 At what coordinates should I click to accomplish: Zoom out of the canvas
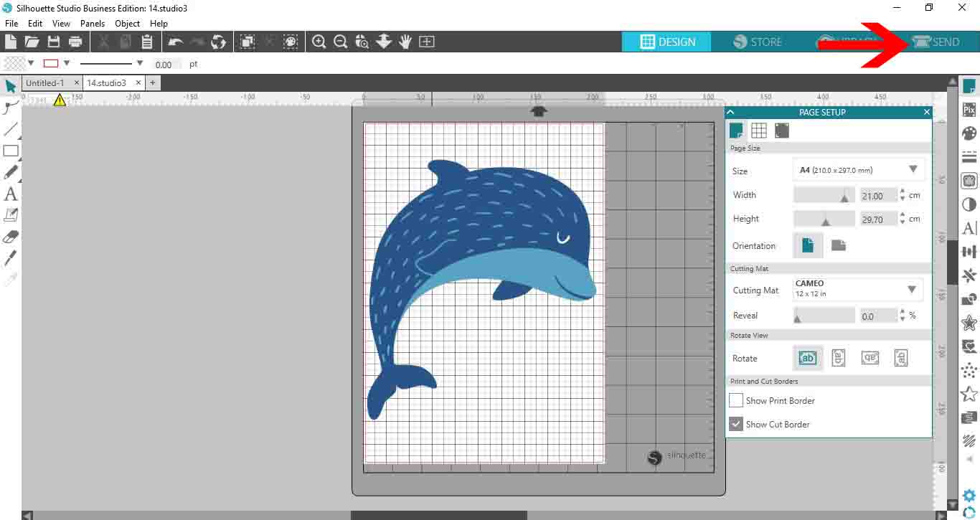point(341,42)
